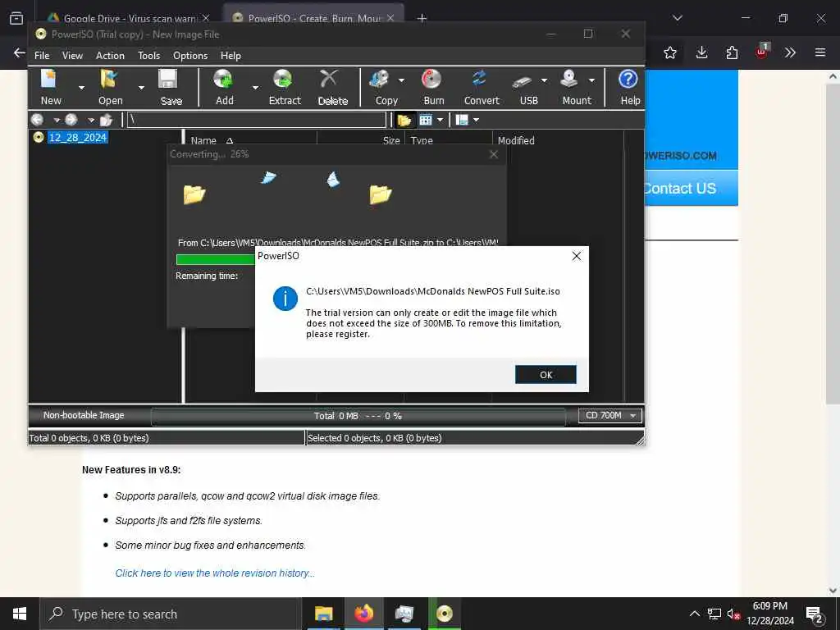The width and height of the screenshot is (840, 630).
Task: Expand the USB button dropdown arrow
Action: coord(544,81)
